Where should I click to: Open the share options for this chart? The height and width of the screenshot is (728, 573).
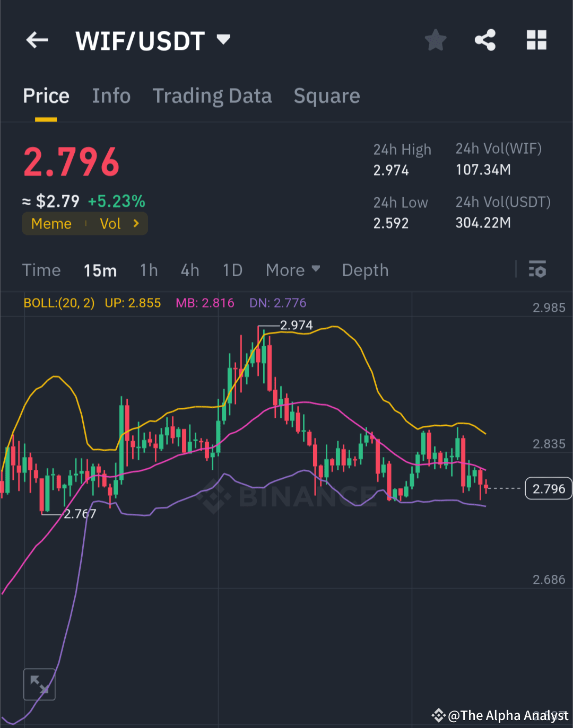click(484, 40)
